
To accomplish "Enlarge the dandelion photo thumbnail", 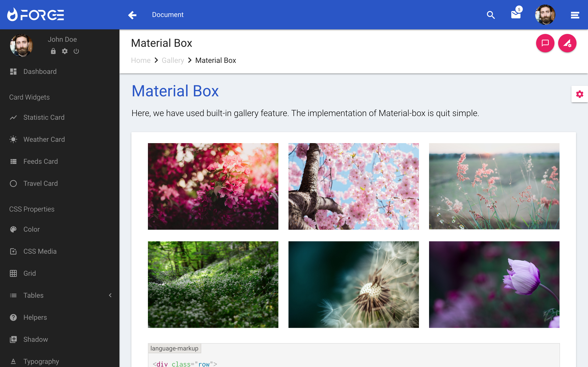I will click(x=353, y=284).
